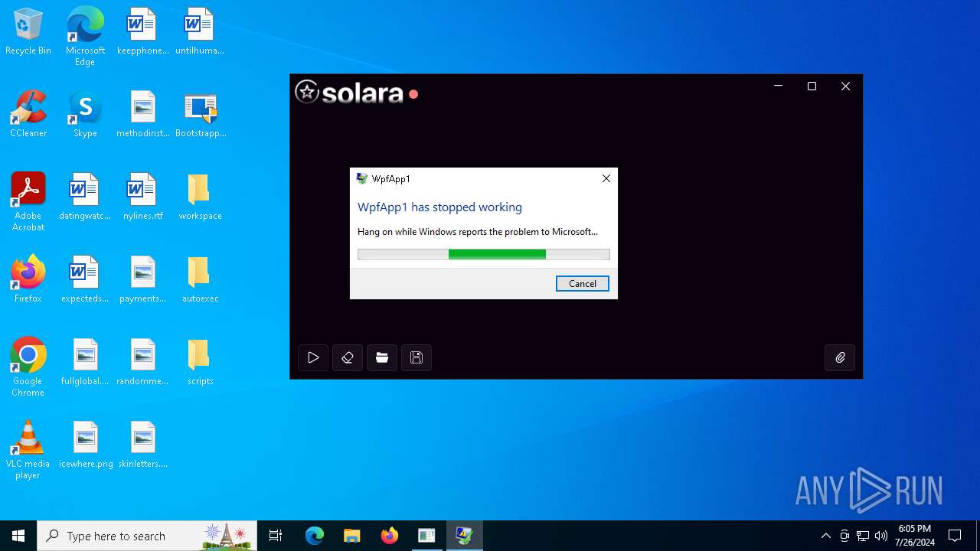980x551 pixels.
Task: Select the Microsoft Edge desktop shortcut
Action: point(85,36)
